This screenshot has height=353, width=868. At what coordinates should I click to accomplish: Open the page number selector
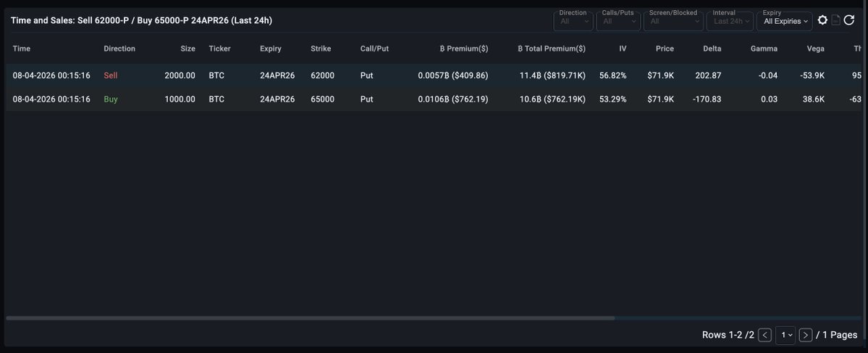[785, 335]
